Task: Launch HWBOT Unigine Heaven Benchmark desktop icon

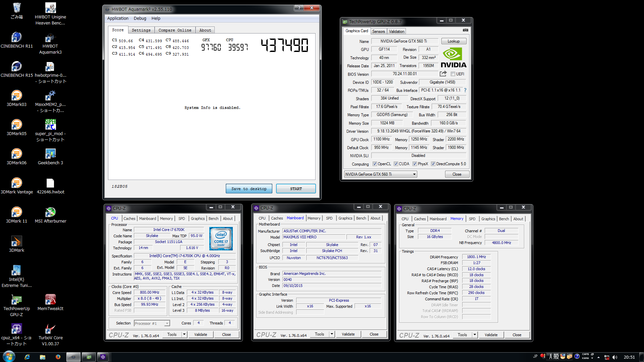Action: pos(50,14)
